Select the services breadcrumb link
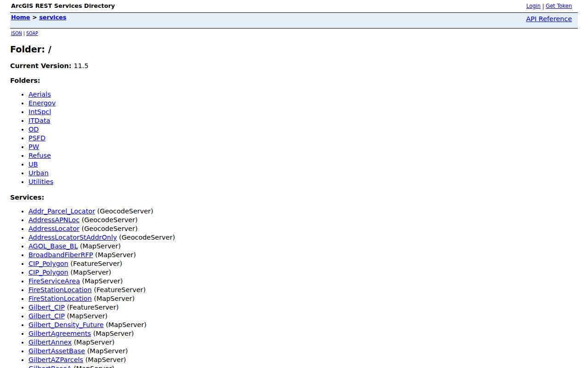Screen dimensions: 588x368 pos(53,17)
